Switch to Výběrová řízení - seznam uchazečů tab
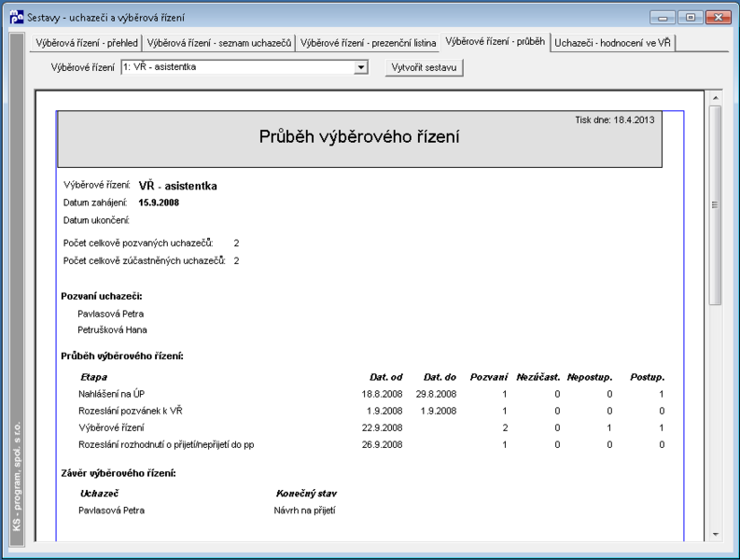 pyautogui.click(x=219, y=43)
